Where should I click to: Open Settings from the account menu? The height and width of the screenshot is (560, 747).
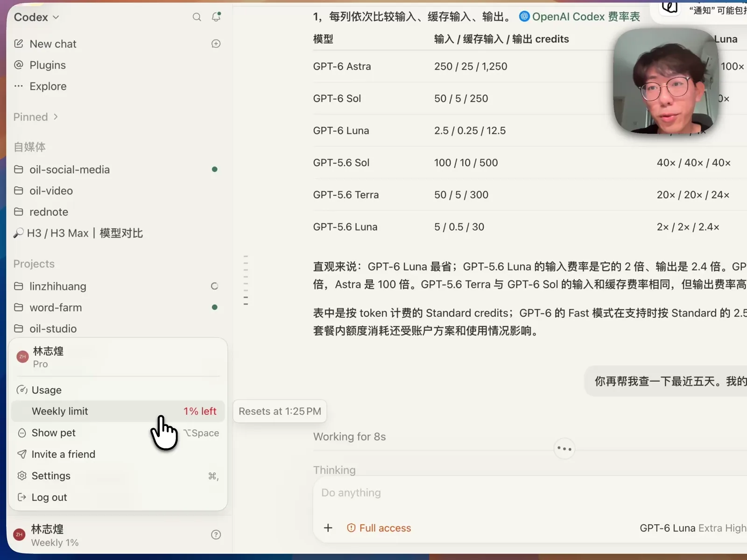click(x=118, y=476)
